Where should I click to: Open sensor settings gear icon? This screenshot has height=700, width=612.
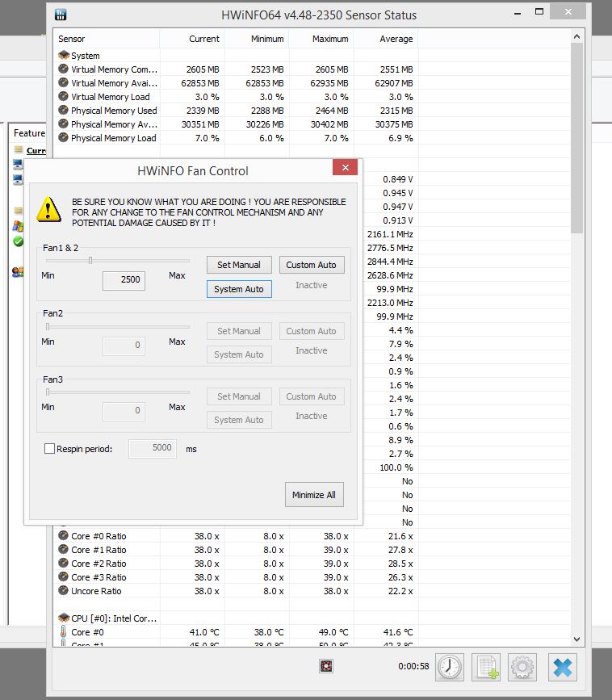522,668
